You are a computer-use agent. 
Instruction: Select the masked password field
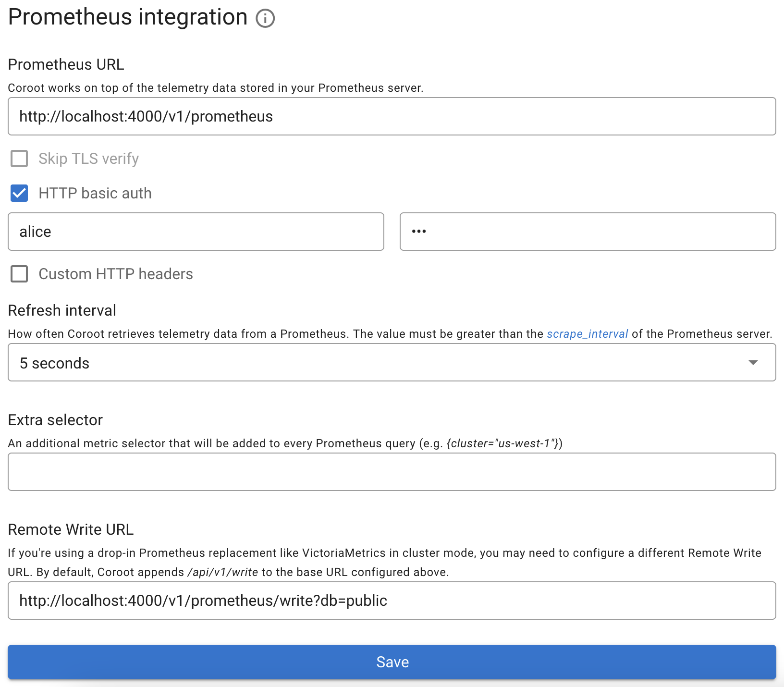(x=588, y=232)
